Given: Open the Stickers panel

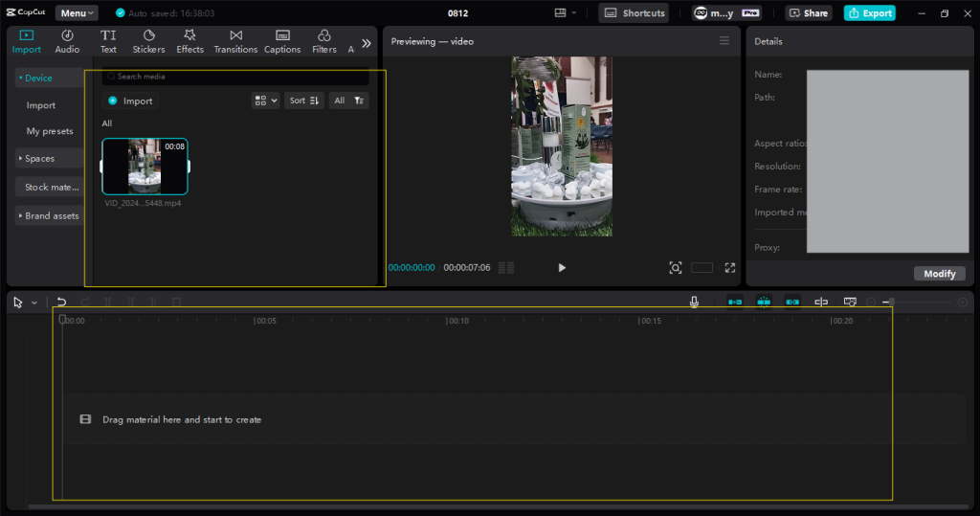Looking at the screenshot, I should point(148,41).
